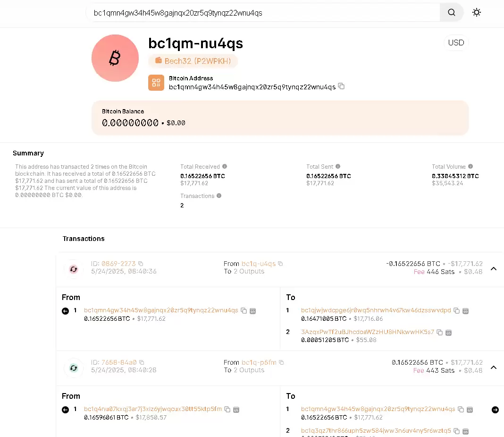This screenshot has width=504, height=437.
Task: Copy the full Bitcoin address under the header
Action: pyautogui.click(x=341, y=86)
